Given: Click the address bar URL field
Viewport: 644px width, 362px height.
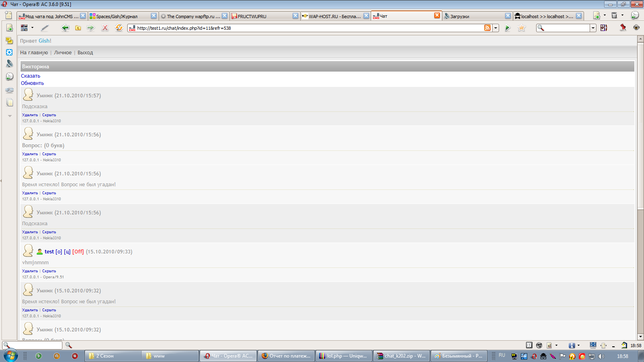Looking at the screenshot, I should pos(309,28).
